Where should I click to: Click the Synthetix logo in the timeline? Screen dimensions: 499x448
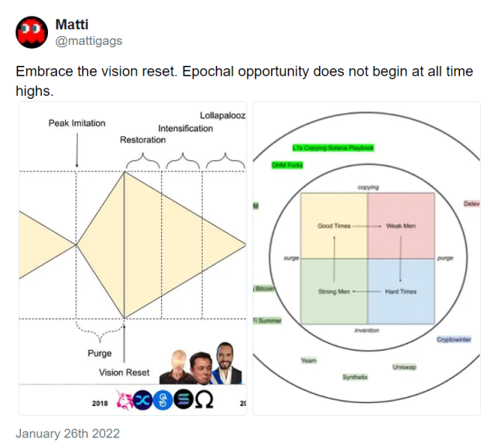coord(142,402)
